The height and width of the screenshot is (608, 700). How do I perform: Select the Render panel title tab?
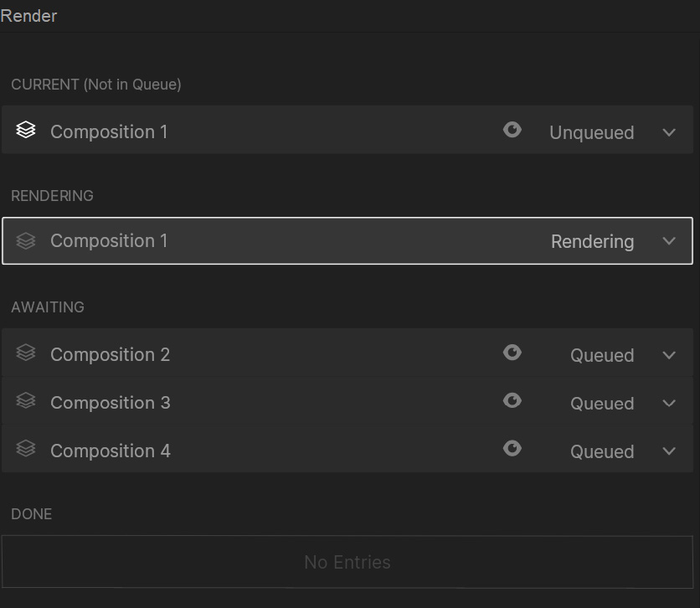click(29, 16)
